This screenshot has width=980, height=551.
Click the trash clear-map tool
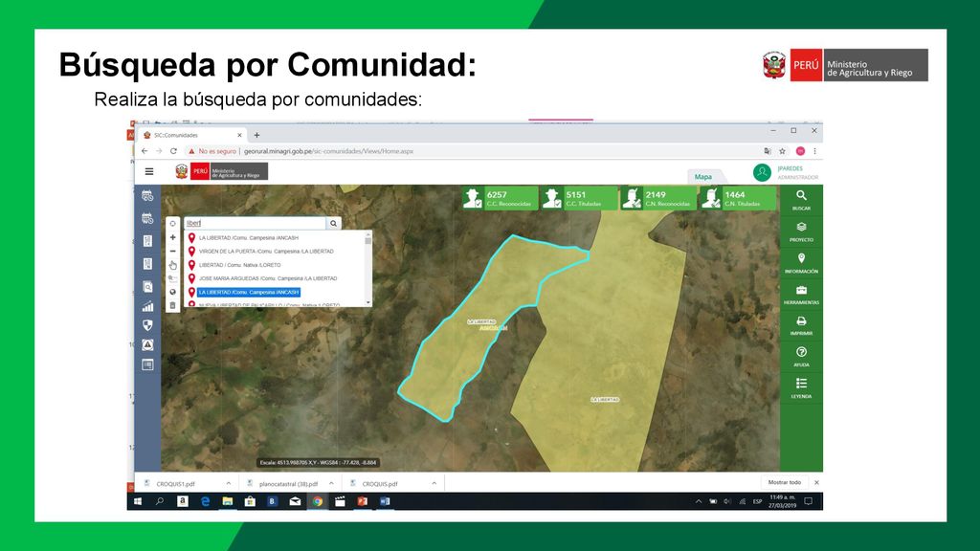pyautogui.click(x=173, y=305)
